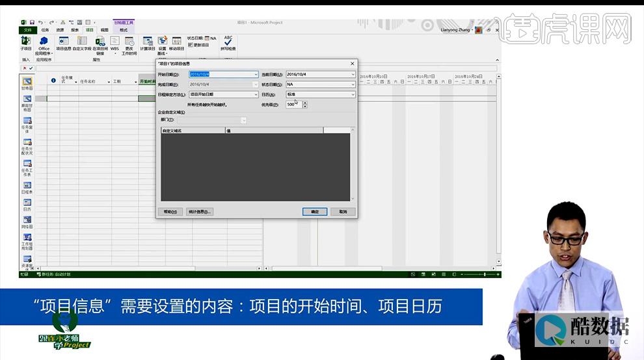The width and height of the screenshot is (644, 360).
Task: Increase the priority value with the spinner up arrow
Action: click(x=304, y=103)
